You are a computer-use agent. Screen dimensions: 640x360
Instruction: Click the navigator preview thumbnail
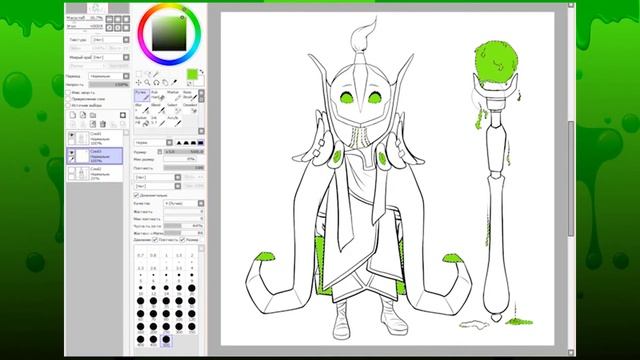click(x=97, y=8)
